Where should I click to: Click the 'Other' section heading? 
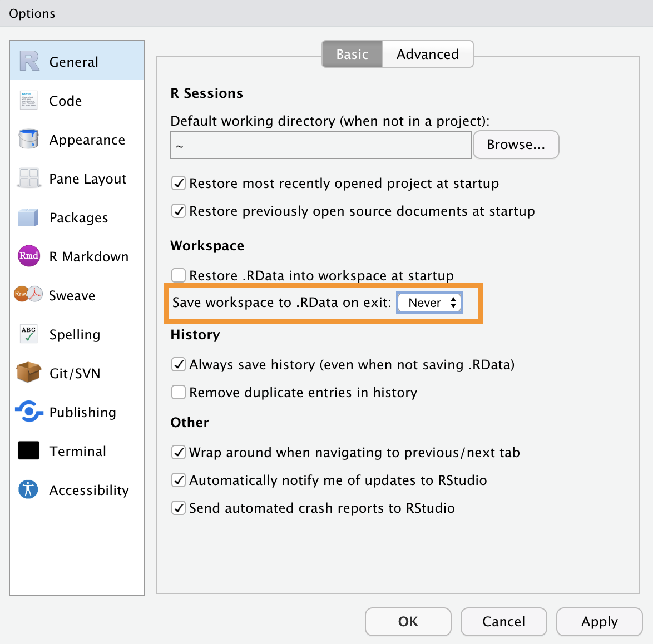point(190,423)
